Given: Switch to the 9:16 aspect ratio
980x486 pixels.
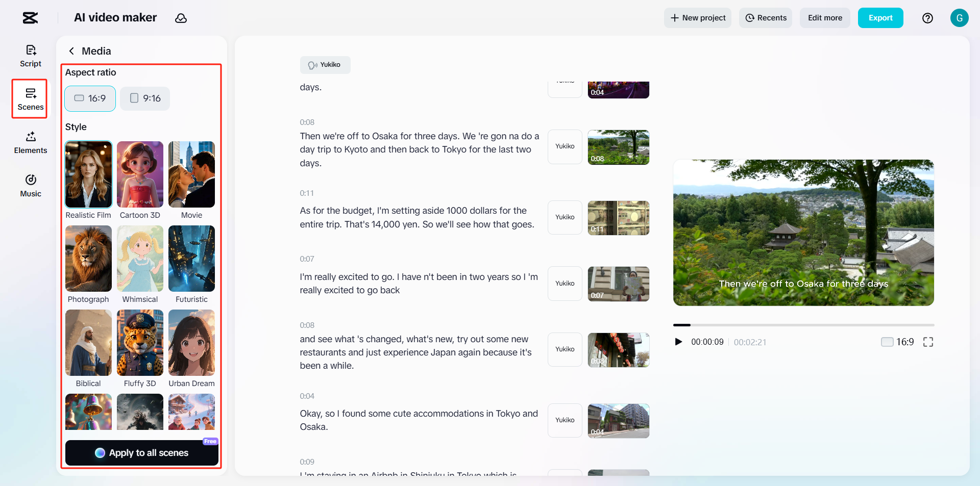Looking at the screenshot, I should 144,98.
